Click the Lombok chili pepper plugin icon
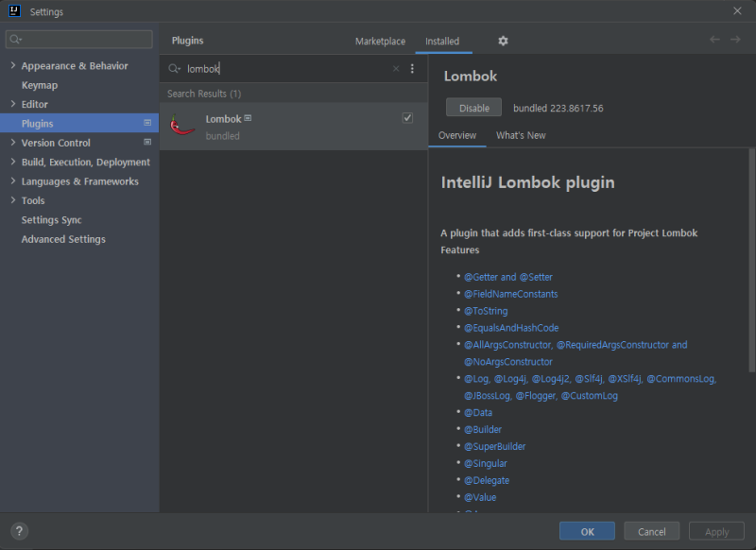 (182, 126)
